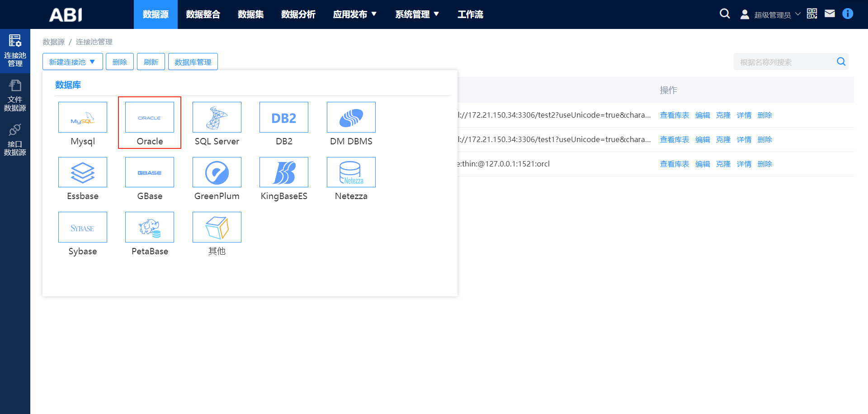The image size is (868, 414).
Task: Click 详情 for the orcl connection
Action: [744, 164]
